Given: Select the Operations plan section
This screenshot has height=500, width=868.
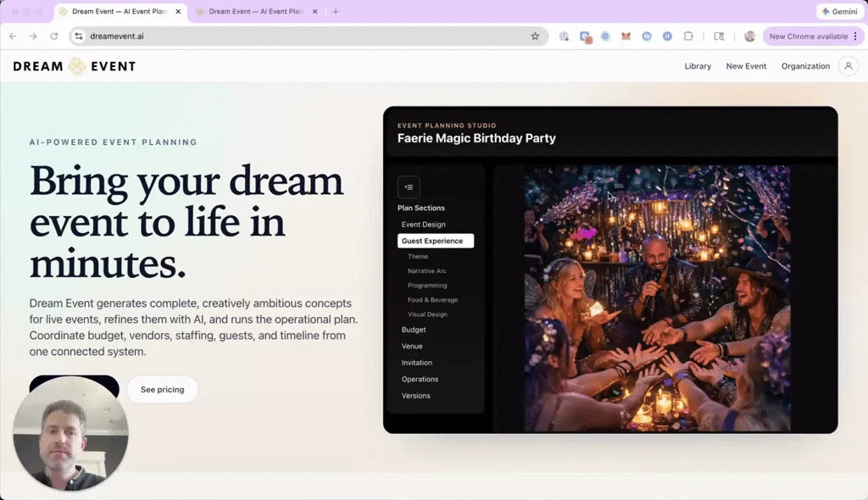Looking at the screenshot, I should (420, 380).
